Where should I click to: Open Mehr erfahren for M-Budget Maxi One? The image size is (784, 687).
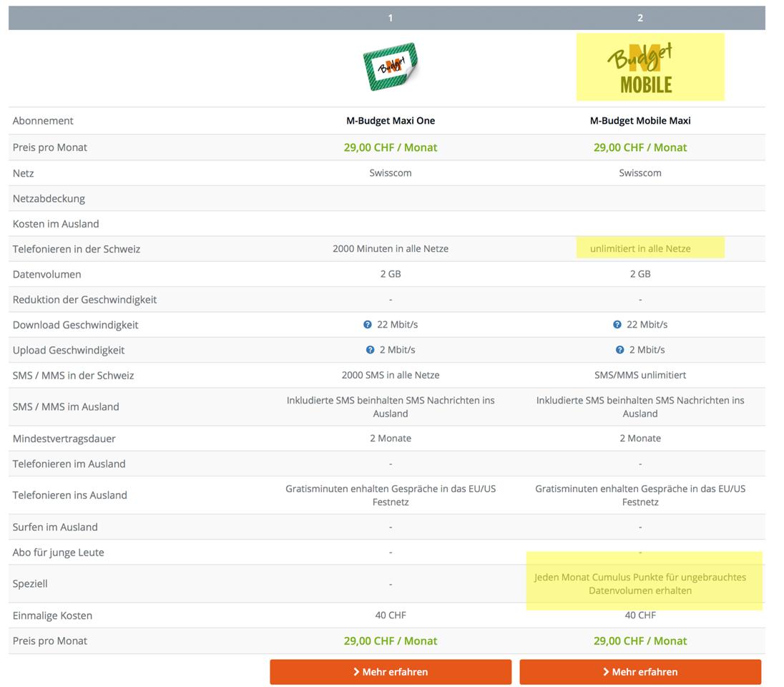(x=391, y=672)
